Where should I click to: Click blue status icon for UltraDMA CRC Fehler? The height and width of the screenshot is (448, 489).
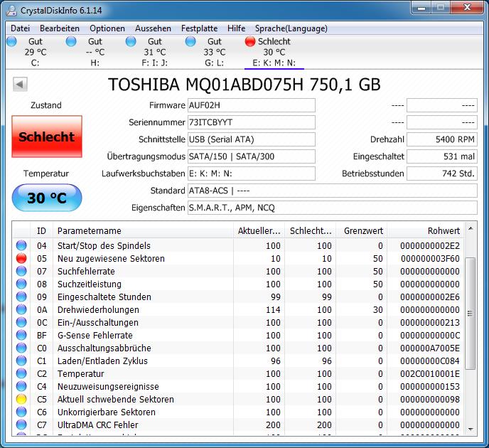pyautogui.click(x=21, y=425)
